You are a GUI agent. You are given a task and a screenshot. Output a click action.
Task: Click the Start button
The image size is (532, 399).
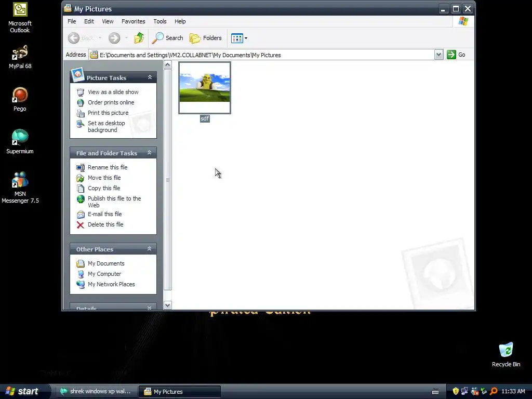click(x=24, y=391)
